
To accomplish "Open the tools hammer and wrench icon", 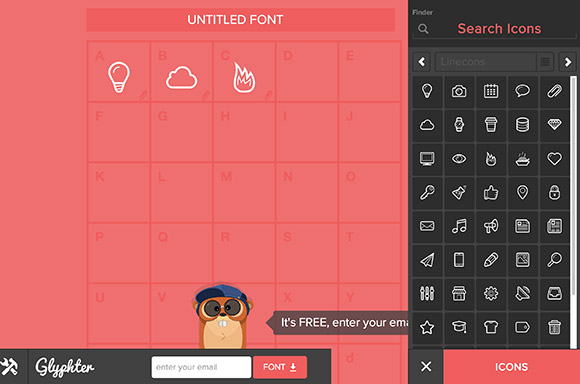I will tap(10, 367).
